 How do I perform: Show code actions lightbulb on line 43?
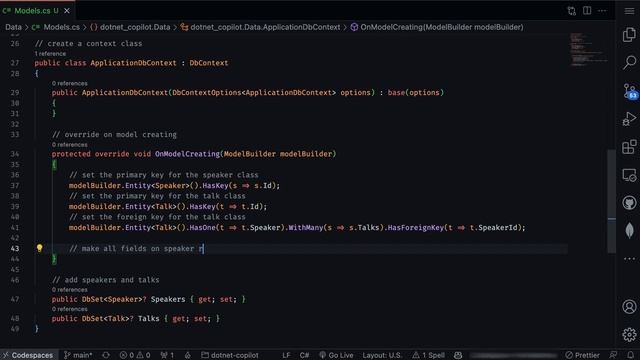tap(39, 248)
